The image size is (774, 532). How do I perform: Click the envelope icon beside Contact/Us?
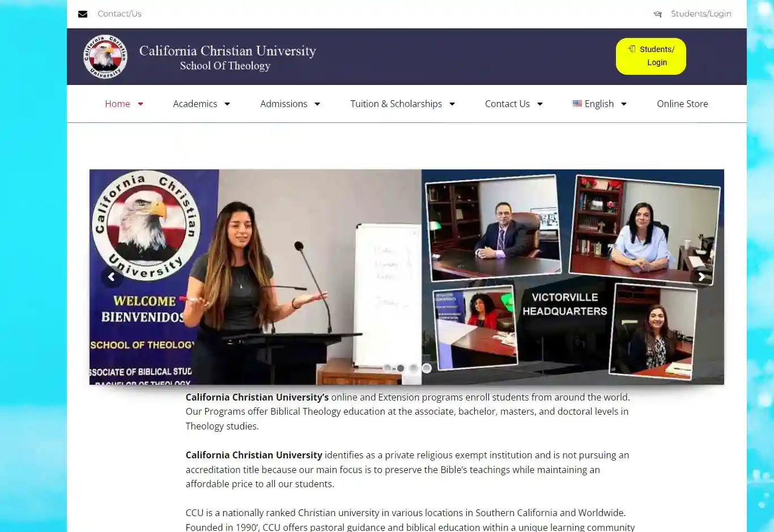pos(83,14)
